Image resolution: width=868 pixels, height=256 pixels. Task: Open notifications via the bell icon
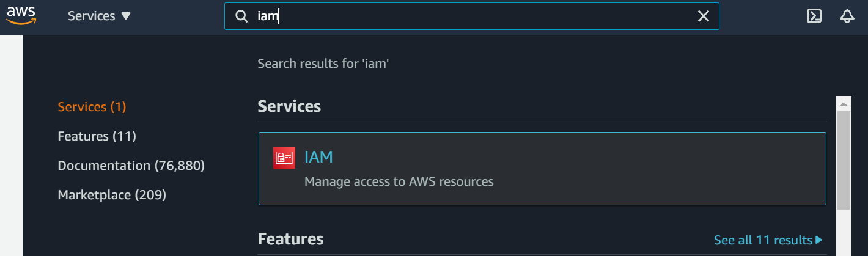click(847, 16)
